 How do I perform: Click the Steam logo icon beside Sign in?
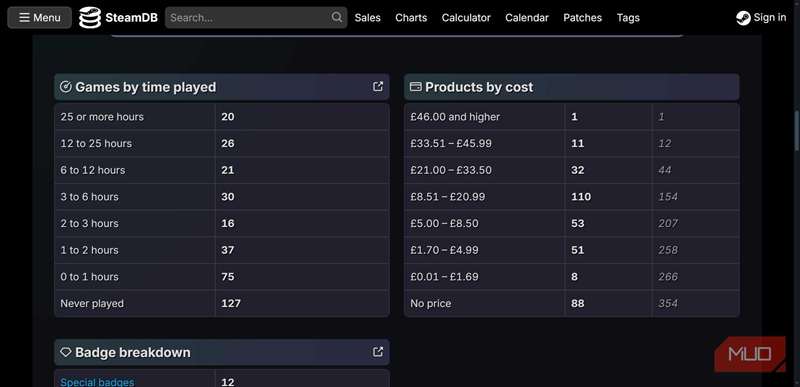(x=743, y=18)
